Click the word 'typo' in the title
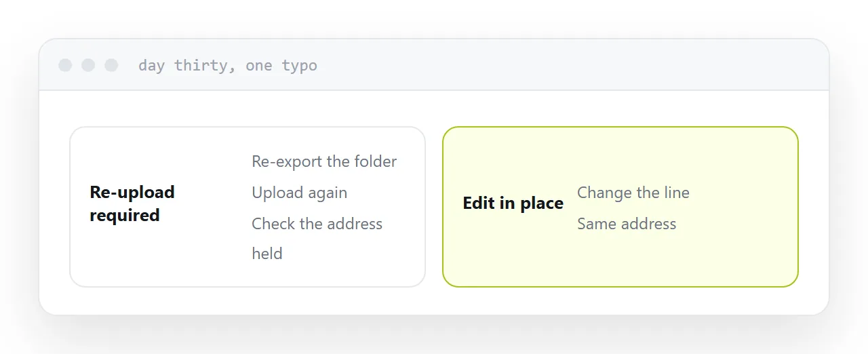 coord(299,66)
